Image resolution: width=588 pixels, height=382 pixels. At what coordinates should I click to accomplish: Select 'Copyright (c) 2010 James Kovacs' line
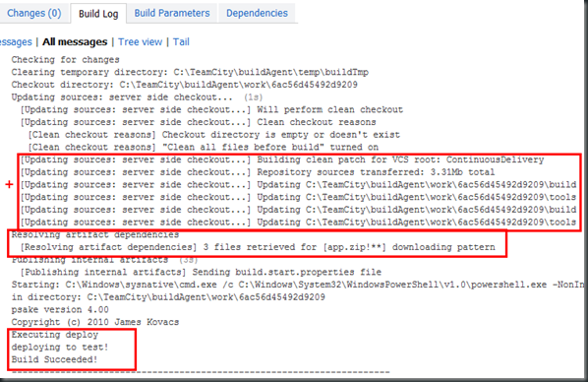pyautogui.click(x=95, y=322)
